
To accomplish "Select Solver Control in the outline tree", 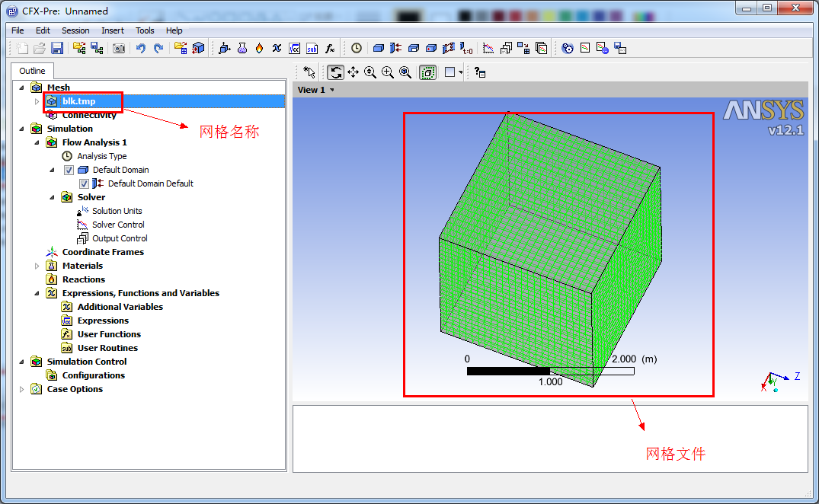I will [118, 225].
